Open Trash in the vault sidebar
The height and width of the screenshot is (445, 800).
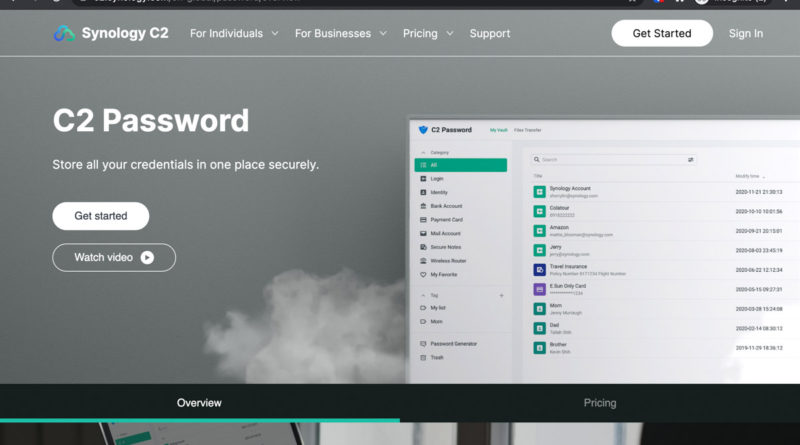coord(437,357)
